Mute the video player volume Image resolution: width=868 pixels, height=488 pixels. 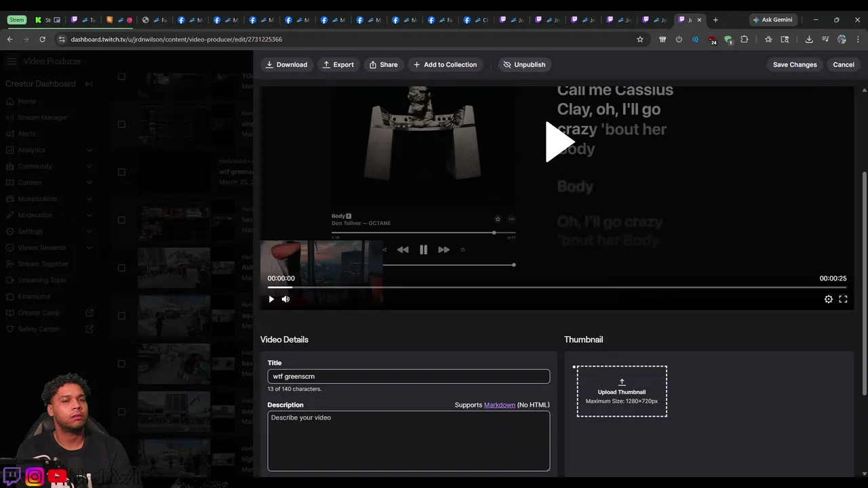[285, 299]
